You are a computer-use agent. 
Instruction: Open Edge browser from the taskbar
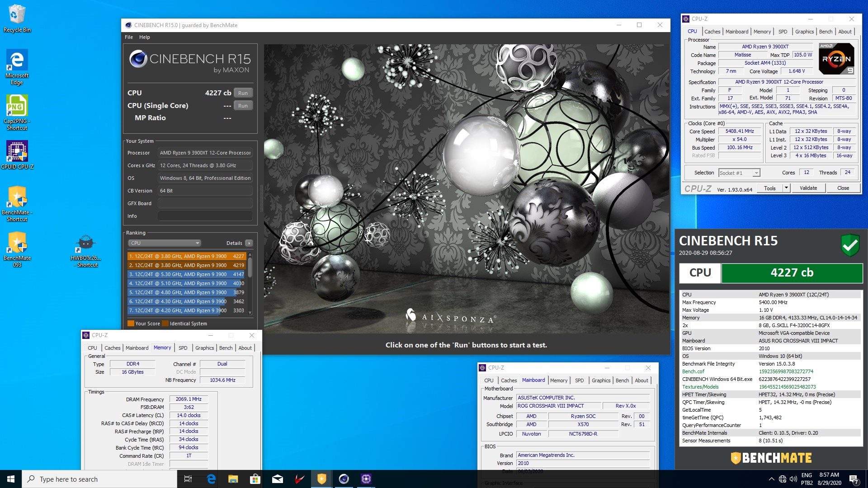click(x=211, y=479)
